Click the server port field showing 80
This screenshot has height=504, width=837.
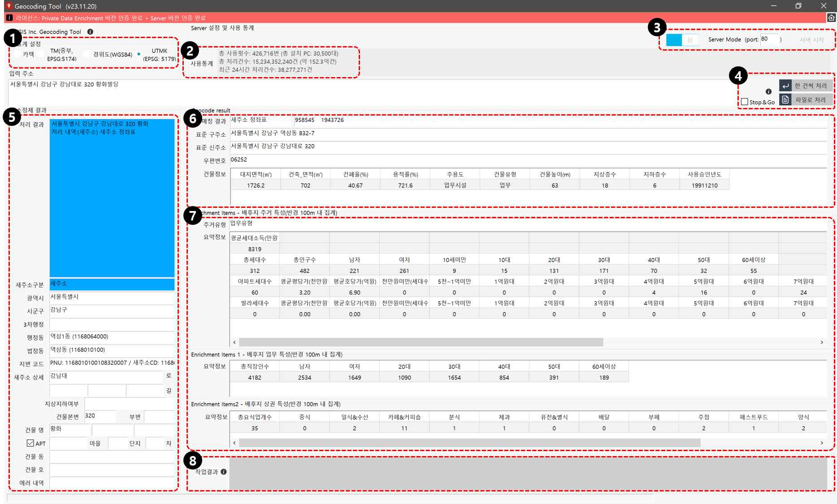[x=769, y=39]
